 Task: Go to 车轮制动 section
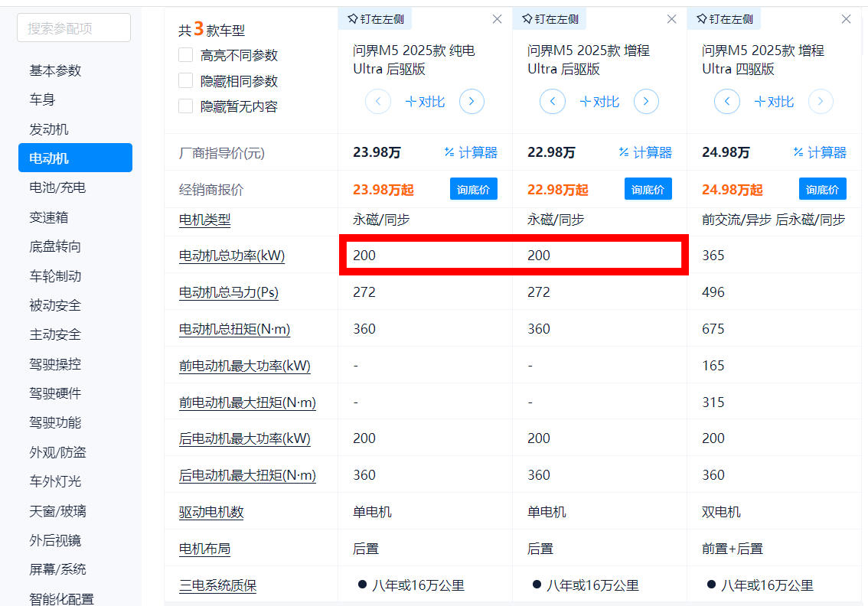click(x=55, y=275)
